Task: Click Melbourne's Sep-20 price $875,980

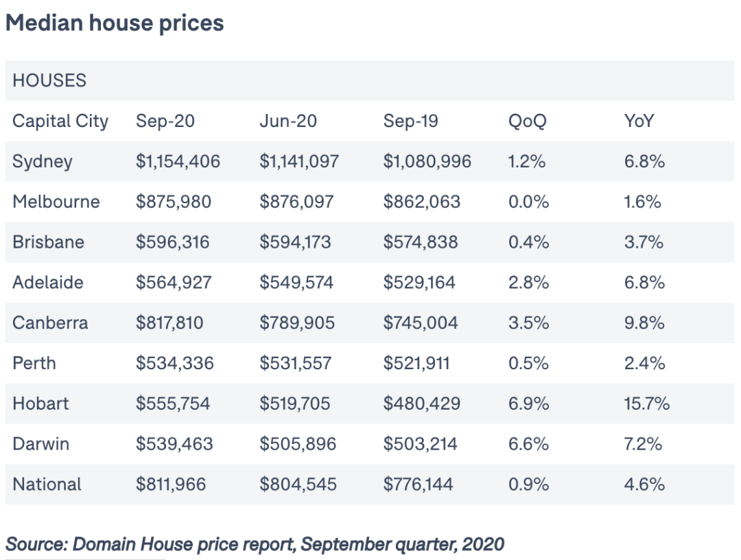Action: tap(174, 202)
